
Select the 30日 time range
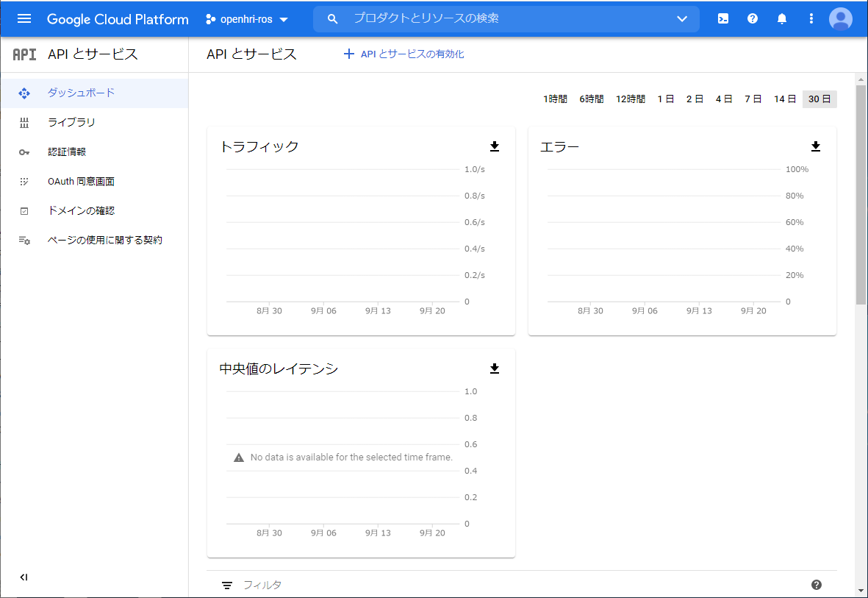(x=819, y=99)
